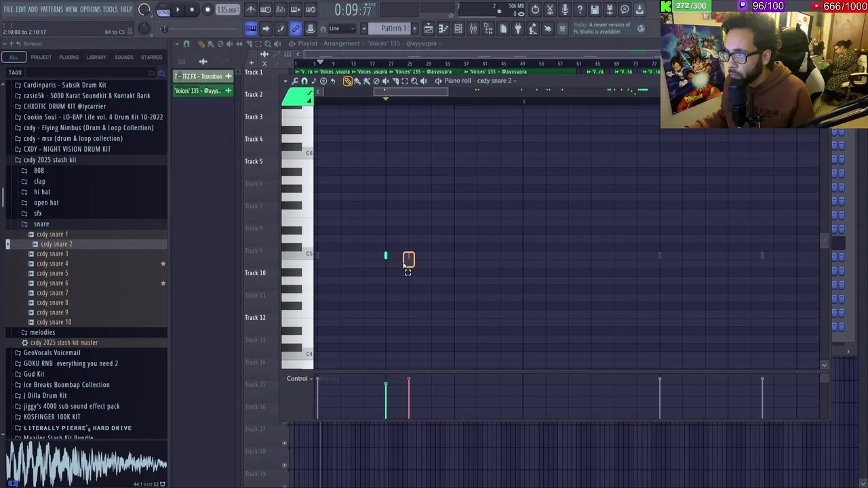The width and height of the screenshot is (868, 488).
Task: Open the plugin picker plug icon
Action: [x=518, y=28]
